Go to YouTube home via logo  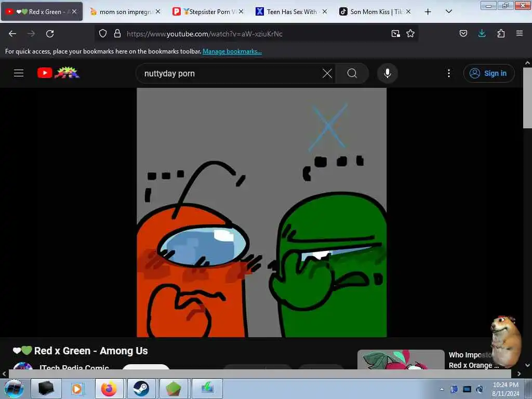click(58, 73)
